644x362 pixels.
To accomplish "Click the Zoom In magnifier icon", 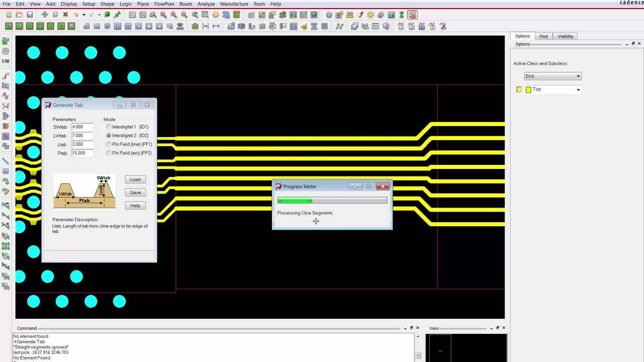I will tap(174, 15).
